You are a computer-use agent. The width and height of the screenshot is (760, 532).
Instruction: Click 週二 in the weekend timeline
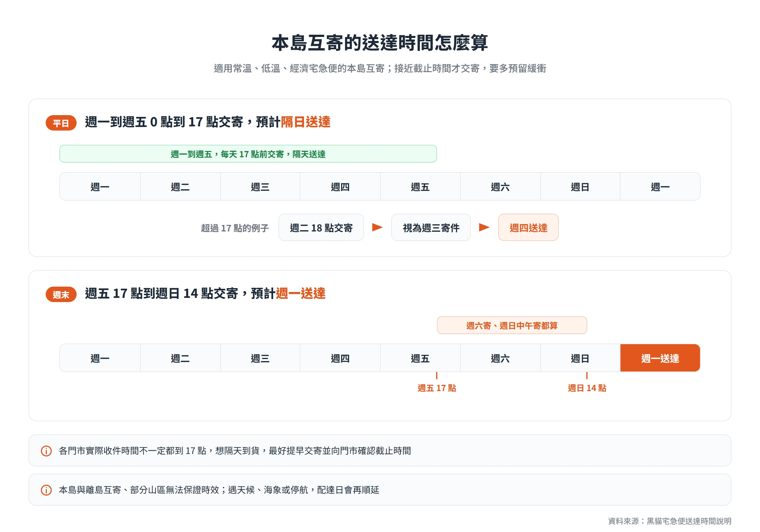(x=180, y=358)
